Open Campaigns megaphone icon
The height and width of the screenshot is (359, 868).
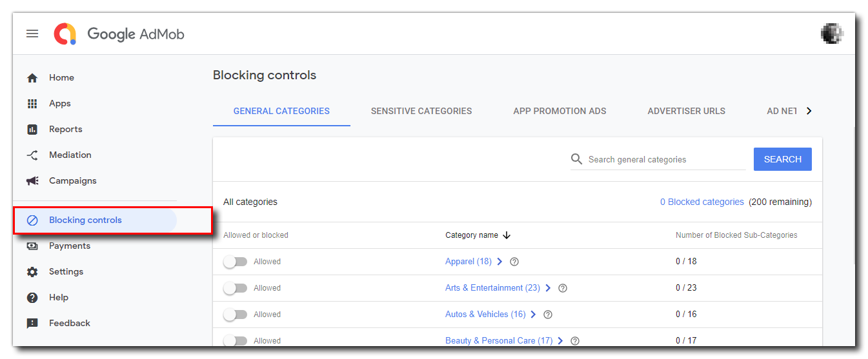32,180
